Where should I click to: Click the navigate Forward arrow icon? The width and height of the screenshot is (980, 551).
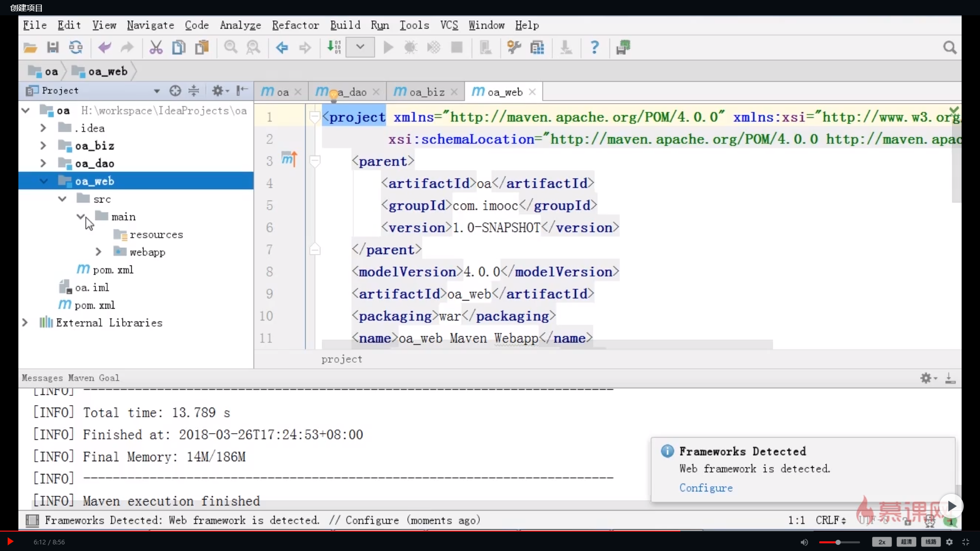point(305,48)
